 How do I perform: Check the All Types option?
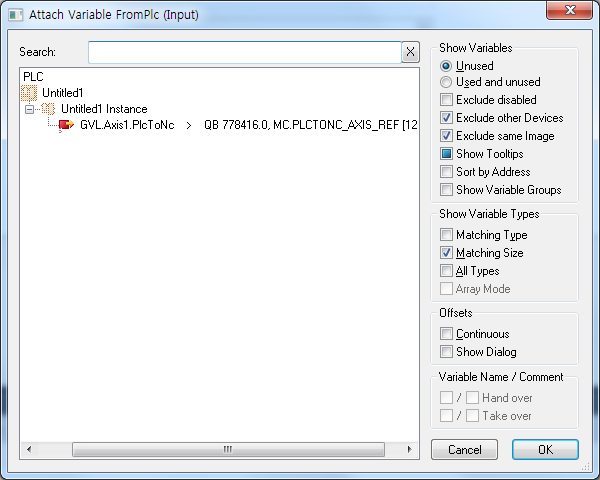pyautogui.click(x=446, y=271)
